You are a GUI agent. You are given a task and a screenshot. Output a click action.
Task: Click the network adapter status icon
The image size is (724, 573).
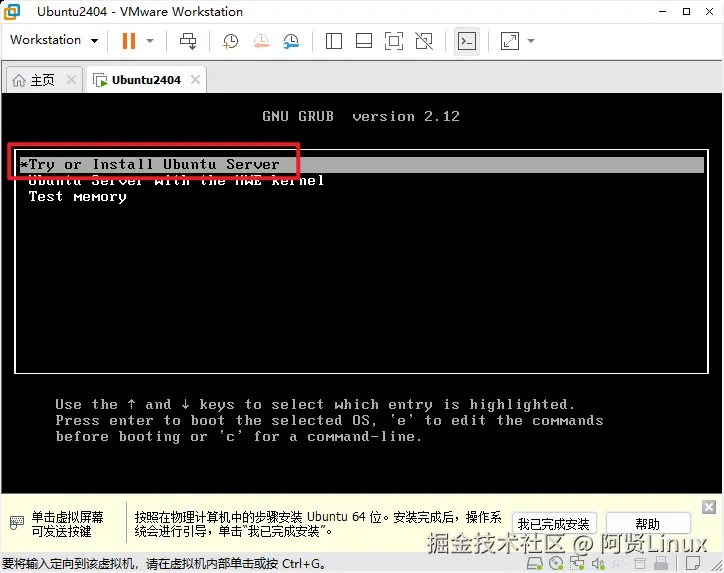pos(577,564)
